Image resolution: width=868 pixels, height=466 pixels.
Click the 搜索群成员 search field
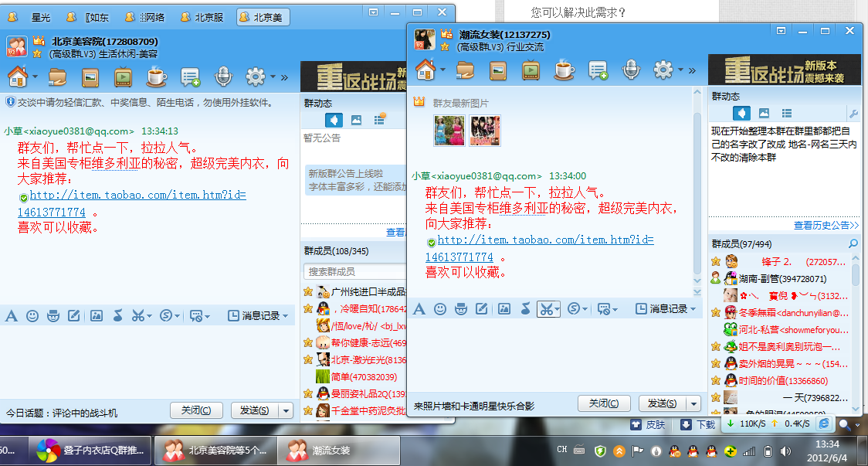(351, 272)
